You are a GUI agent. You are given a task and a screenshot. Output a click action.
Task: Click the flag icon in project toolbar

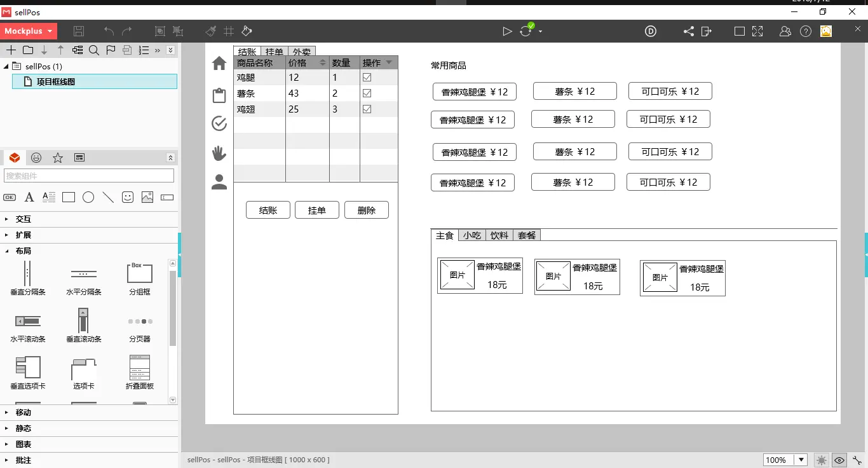[111, 50]
